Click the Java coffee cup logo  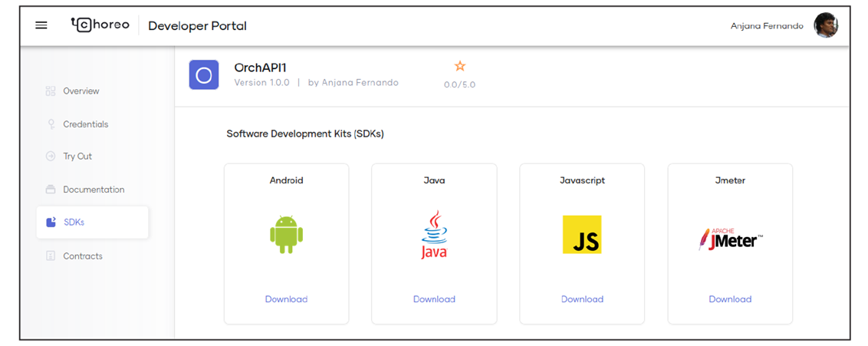[434, 234]
